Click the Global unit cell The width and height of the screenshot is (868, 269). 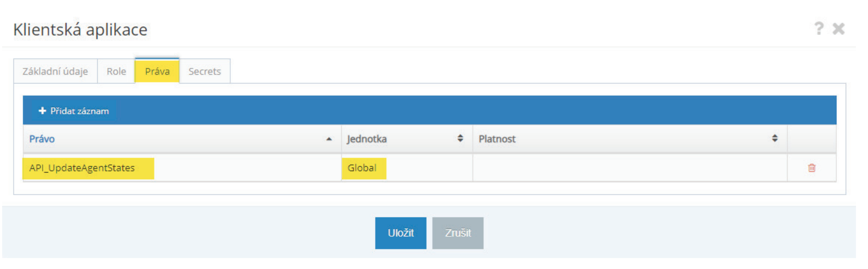(x=362, y=168)
